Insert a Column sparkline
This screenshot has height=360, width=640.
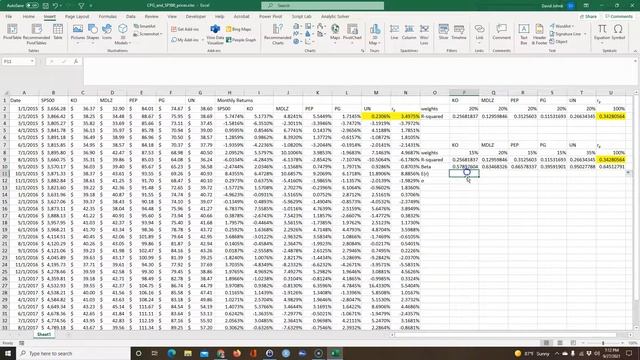(x=409, y=32)
